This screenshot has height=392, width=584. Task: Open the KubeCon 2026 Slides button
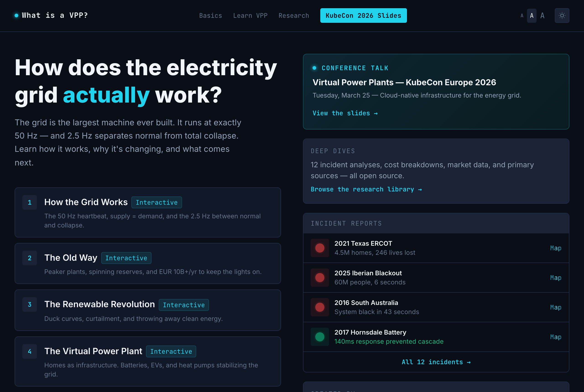(363, 15)
